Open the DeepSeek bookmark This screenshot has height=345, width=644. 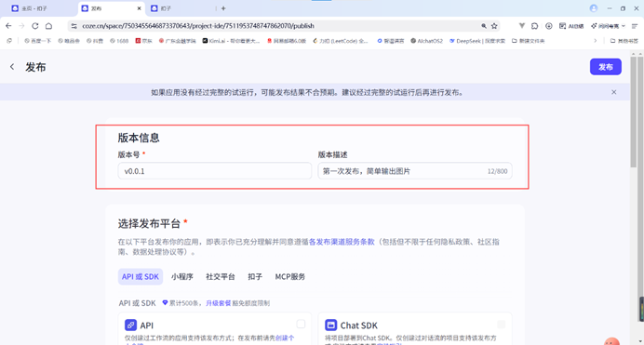477,41
